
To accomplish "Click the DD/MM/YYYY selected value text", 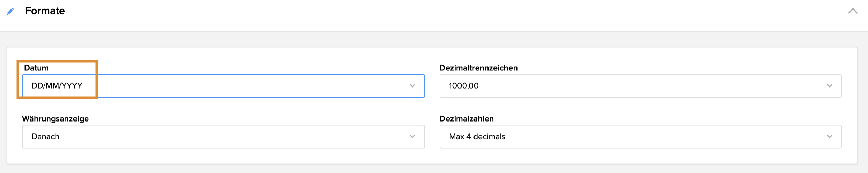I will [57, 86].
